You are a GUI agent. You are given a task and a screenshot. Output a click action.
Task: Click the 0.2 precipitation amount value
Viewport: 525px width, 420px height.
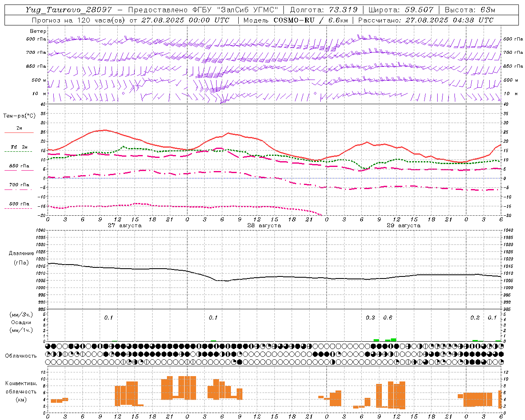pos(475,317)
